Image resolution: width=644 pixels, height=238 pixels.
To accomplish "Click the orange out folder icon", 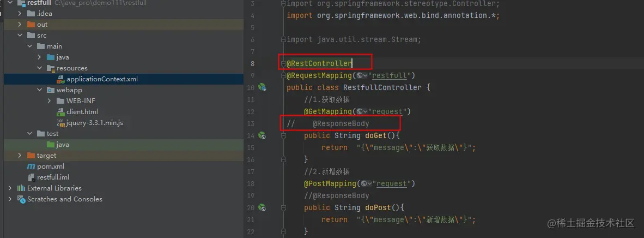I will click(31, 25).
